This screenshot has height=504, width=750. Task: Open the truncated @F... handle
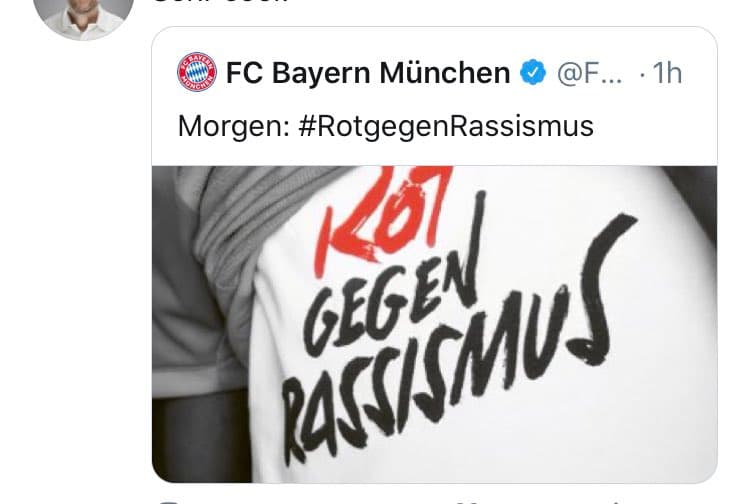(589, 73)
